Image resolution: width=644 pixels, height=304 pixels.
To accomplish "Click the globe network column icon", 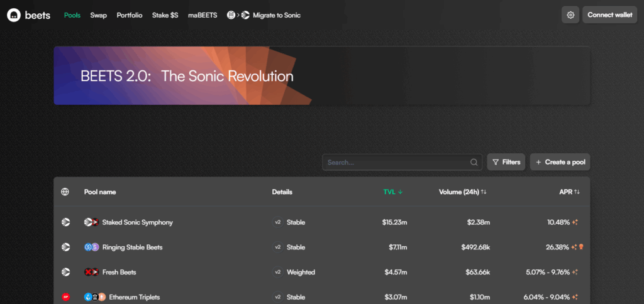I will 65,192.
